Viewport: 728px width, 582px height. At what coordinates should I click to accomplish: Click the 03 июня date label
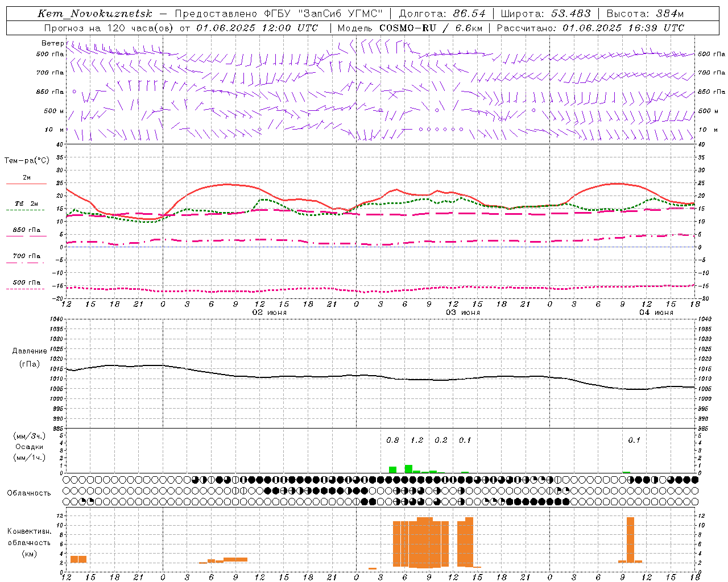(462, 313)
